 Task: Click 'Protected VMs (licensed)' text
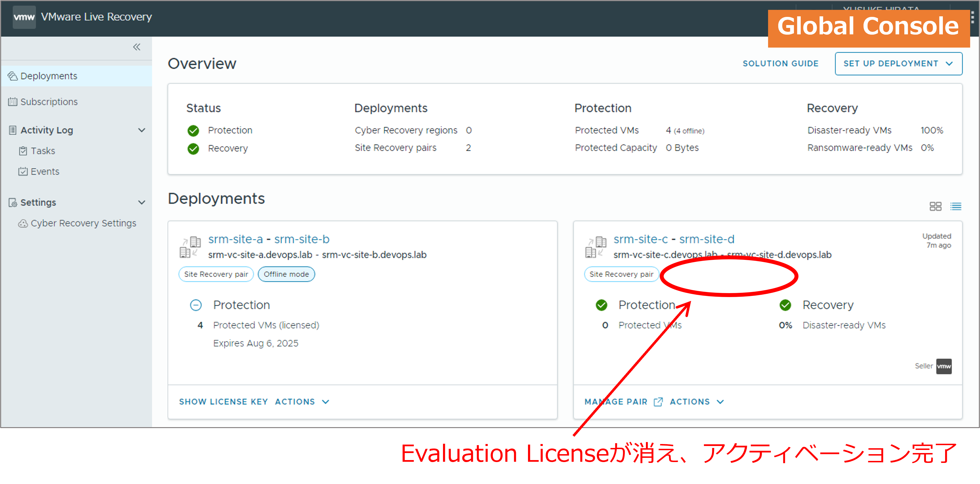266,325
